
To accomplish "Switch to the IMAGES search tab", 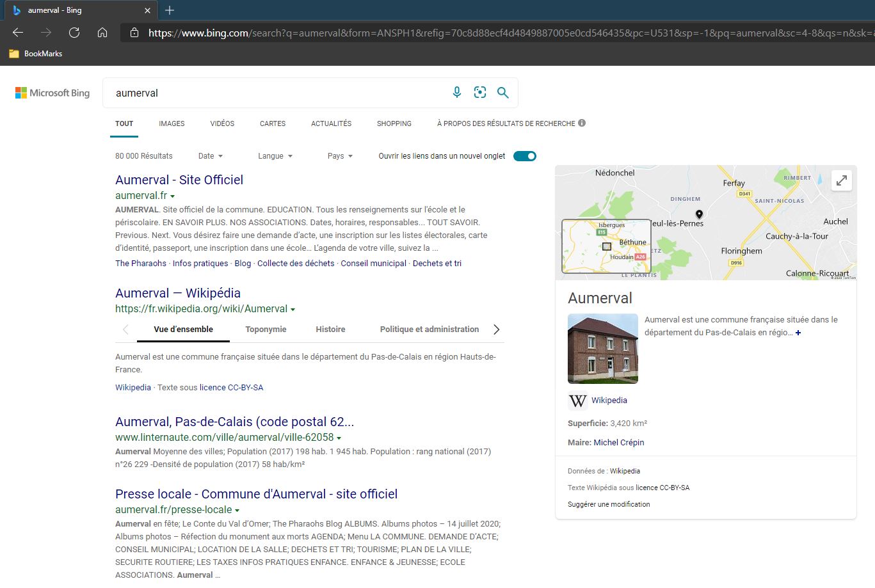I will tap(172, 123).
